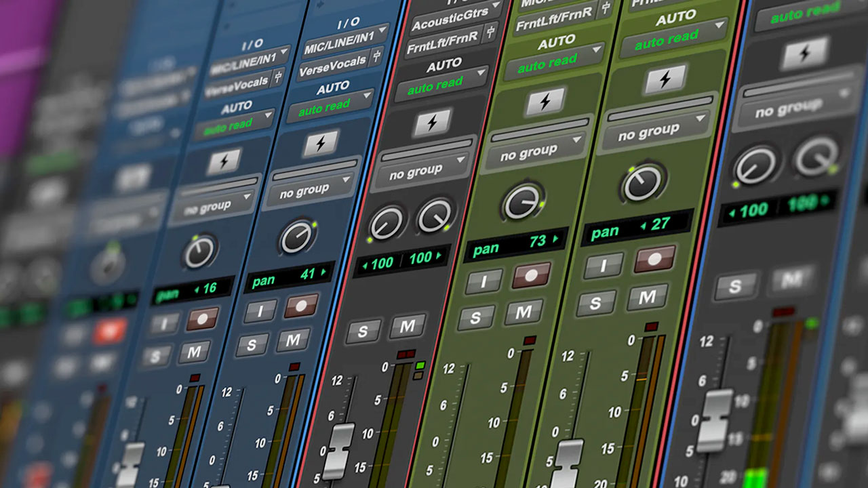Toggle input monitor I on pan 27 channel
868x488 pixels.
pos(604,265)
